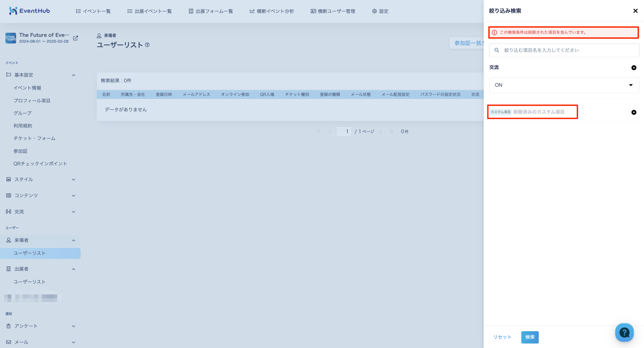Click the EventHub logo
Image resolution: width=644 pixels, height=348 pixels.
(x=30, y=11)
